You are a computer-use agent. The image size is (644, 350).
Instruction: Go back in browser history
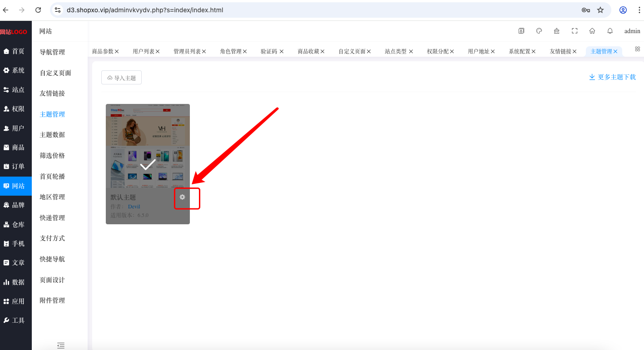(6, 10)
